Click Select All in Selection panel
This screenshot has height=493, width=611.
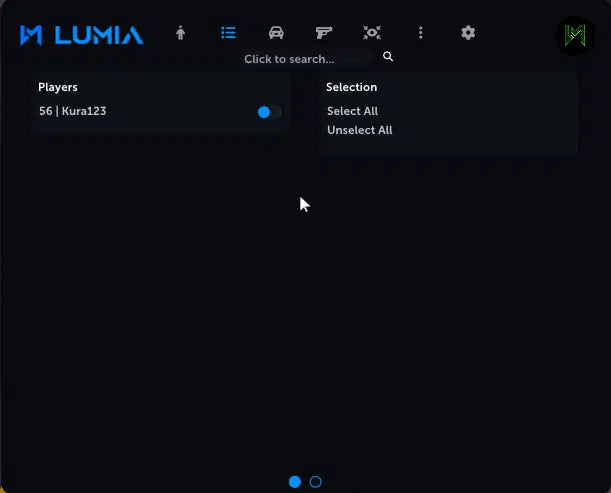tap(352, 111)
